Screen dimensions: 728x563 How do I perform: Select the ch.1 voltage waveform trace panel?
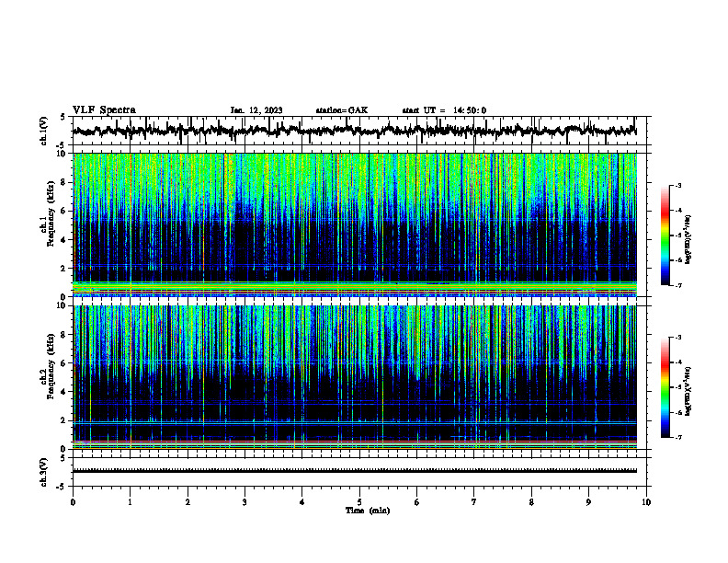point(359,131)
